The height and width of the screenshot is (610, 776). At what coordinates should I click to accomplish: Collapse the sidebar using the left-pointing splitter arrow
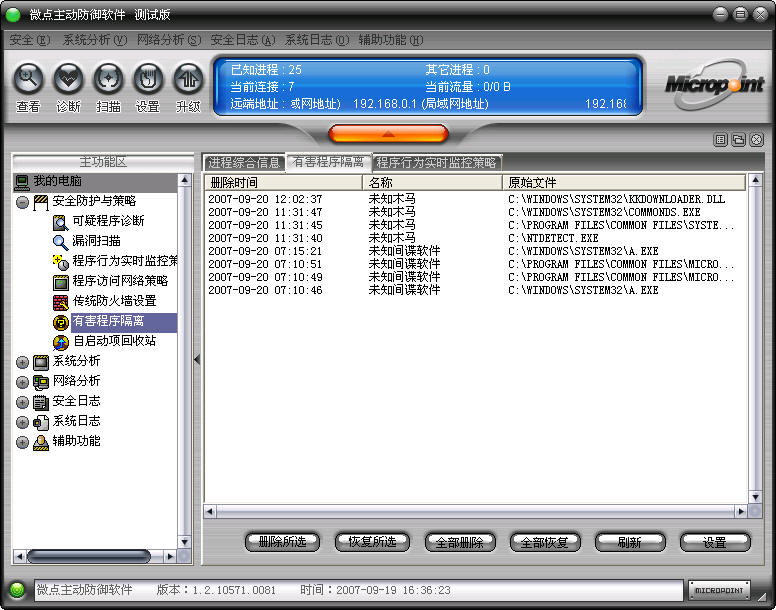pyautogui.click(x=197, y=360)
